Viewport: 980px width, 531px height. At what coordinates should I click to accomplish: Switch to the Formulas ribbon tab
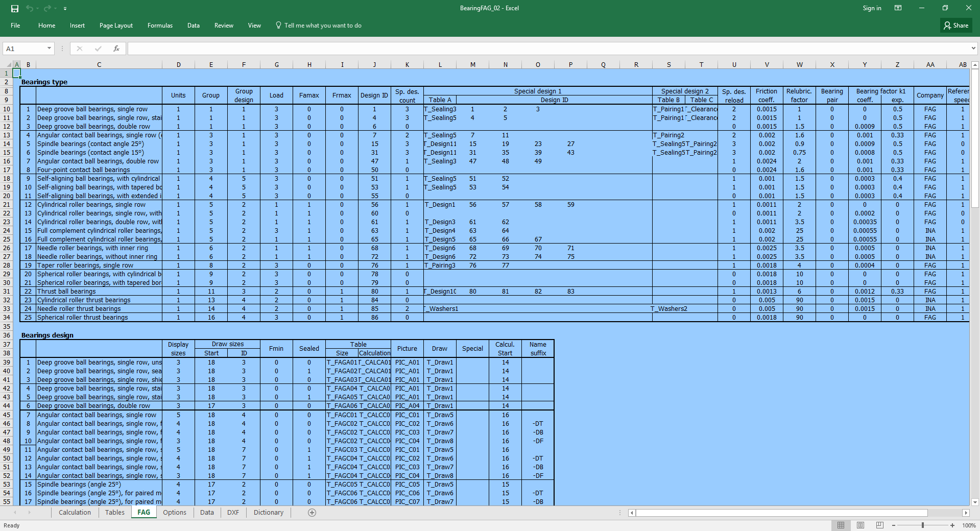[160, 25]
